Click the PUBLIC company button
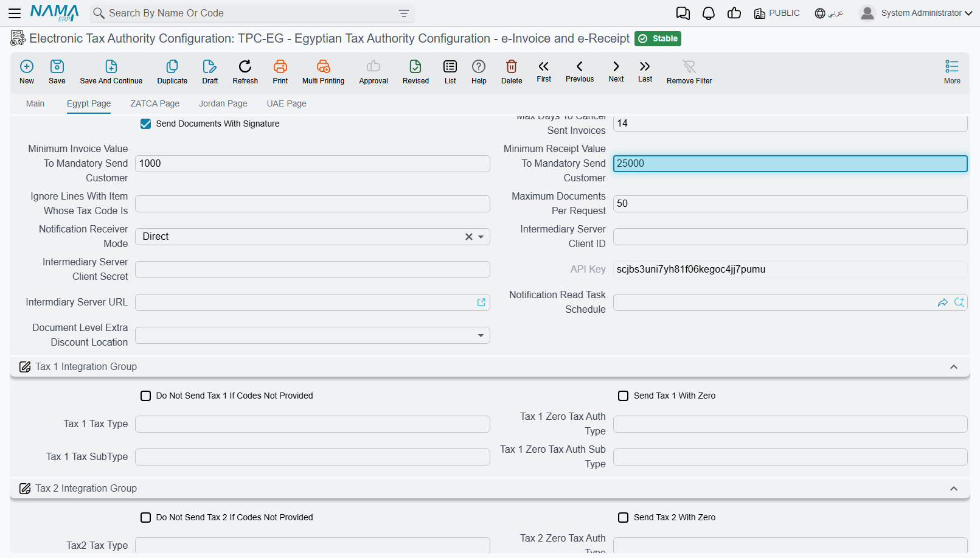980x558 pixels. [x=777, y=13]
